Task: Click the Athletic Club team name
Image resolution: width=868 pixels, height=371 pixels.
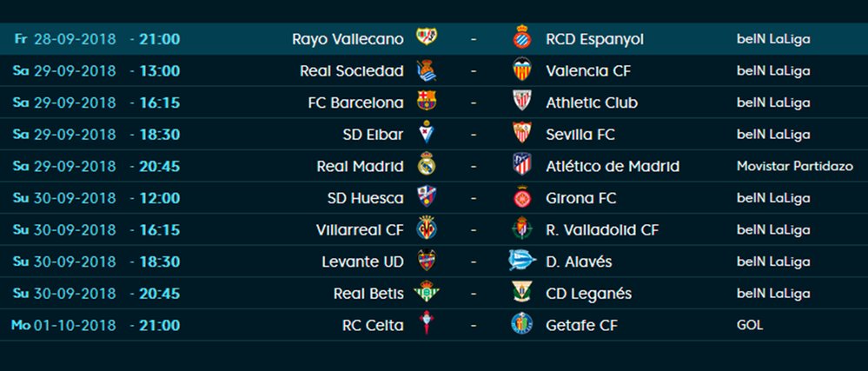Action: 592,103
